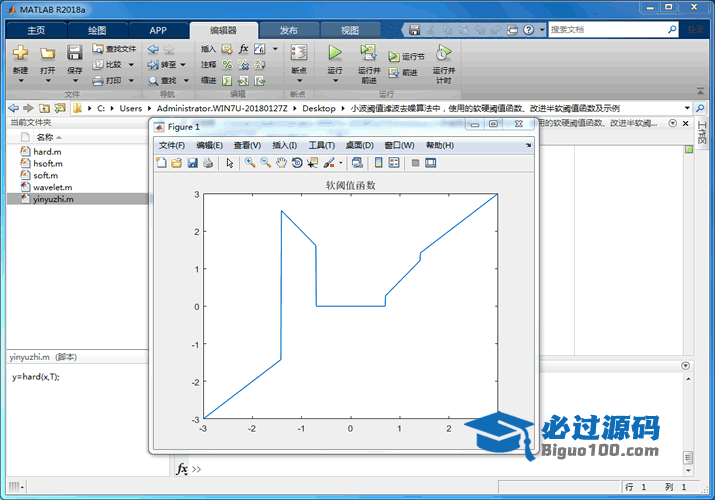Select the edit plot arrow pointer tool
The height and width of the screenshot is (500, 715).
point(230,163)
